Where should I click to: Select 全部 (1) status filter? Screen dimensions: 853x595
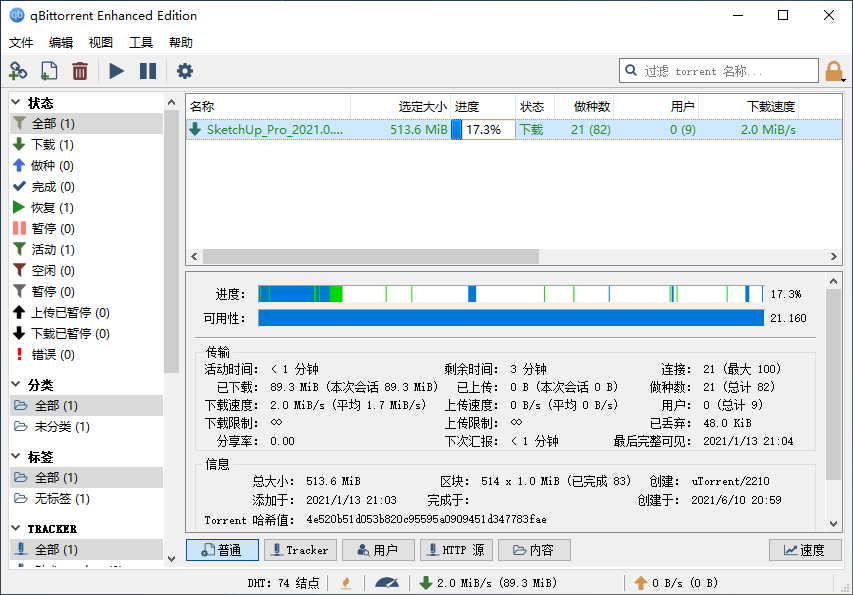pyautogui.click(x=86, y=123)
